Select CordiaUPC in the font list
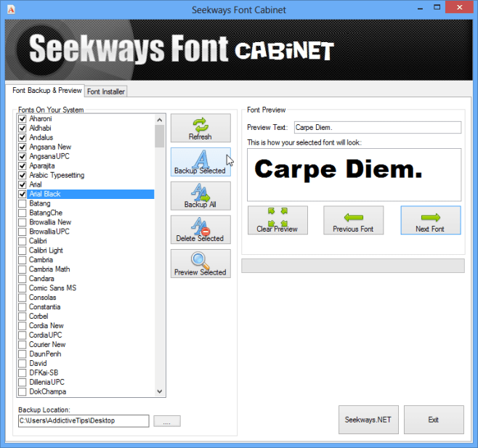This screenshot has width=478, height=448. tap(46, 335)
